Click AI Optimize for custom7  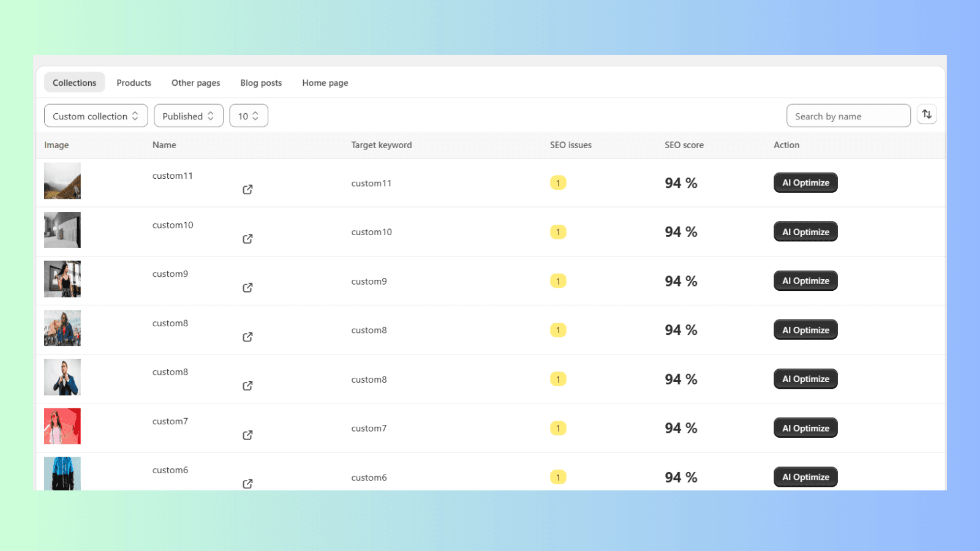[805, 428]
